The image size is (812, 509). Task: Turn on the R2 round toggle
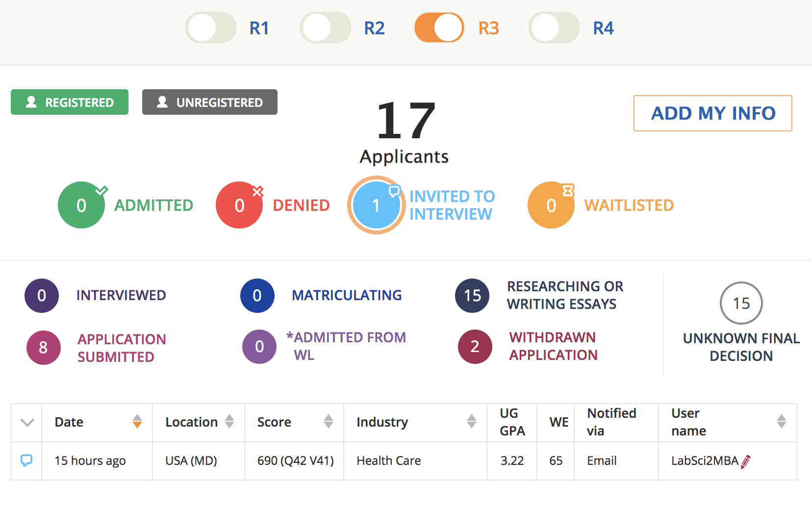(326, 28)
